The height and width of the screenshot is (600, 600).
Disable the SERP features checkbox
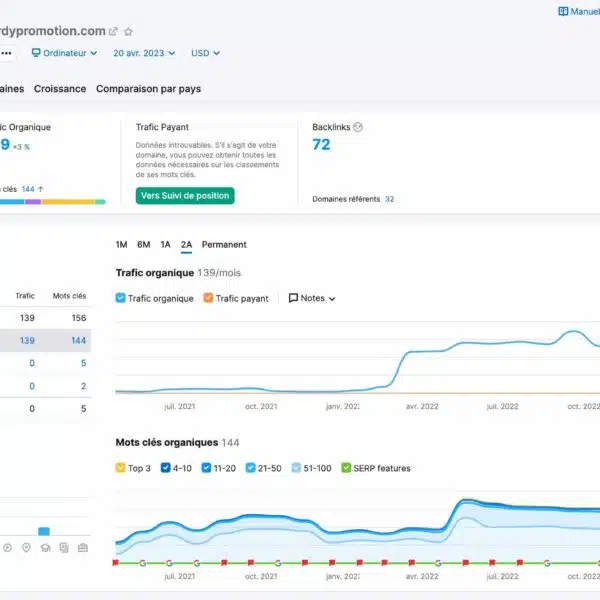tap(347, 468)
